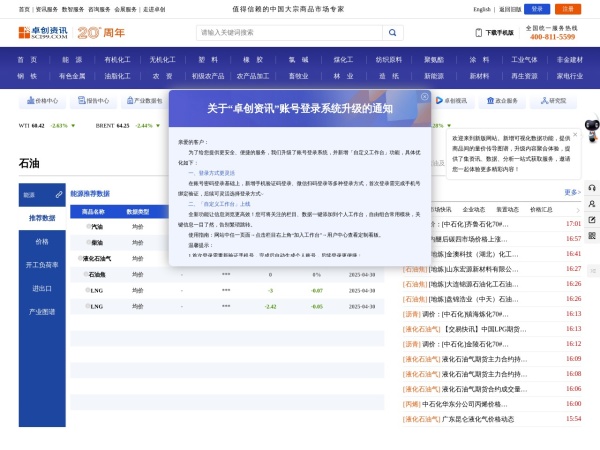Click 商品名称 table column header
This screenshot has height=450, width=600.
93,212
